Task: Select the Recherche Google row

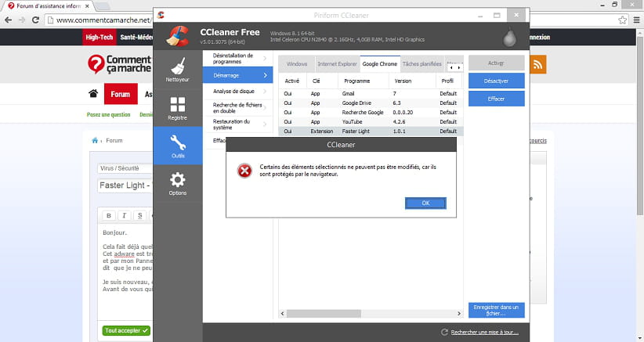Action: pyautogui.click(x=371, y=113)
